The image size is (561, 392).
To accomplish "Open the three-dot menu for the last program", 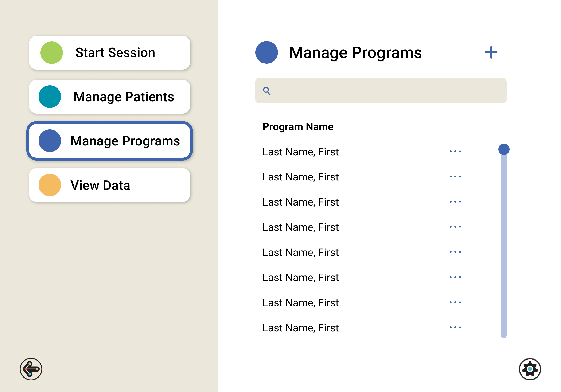I will point(455,327).
